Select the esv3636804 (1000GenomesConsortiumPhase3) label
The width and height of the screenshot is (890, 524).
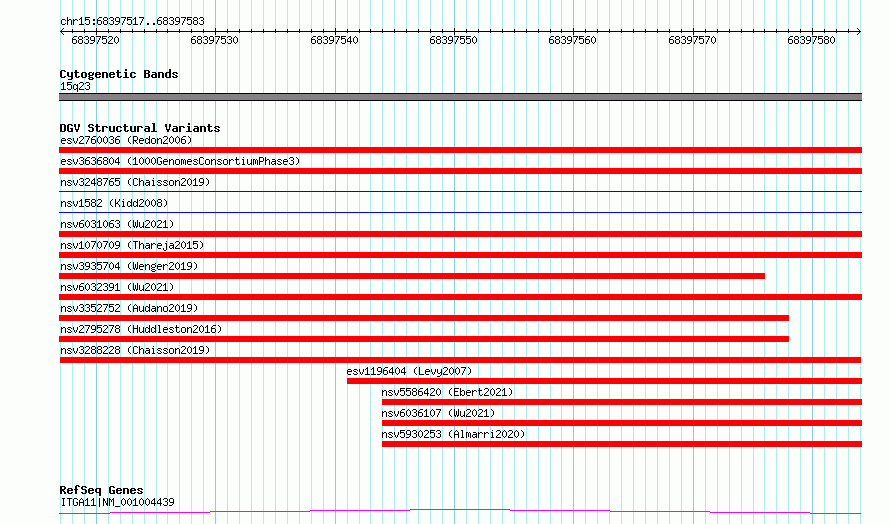point(180,161)
